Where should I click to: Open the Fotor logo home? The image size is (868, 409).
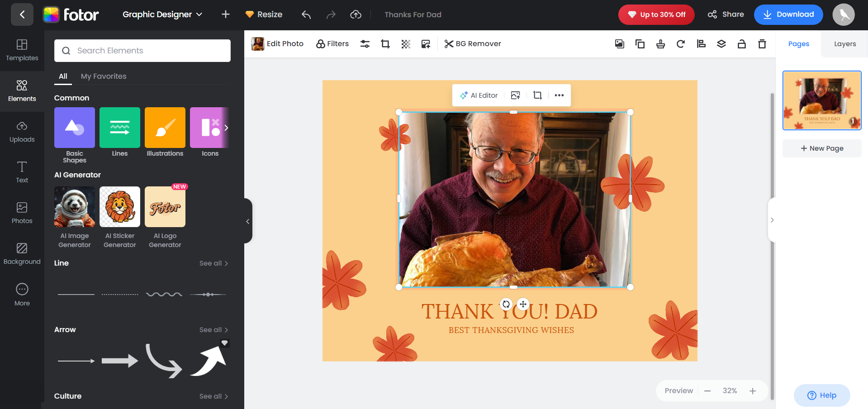coord(71,14)
